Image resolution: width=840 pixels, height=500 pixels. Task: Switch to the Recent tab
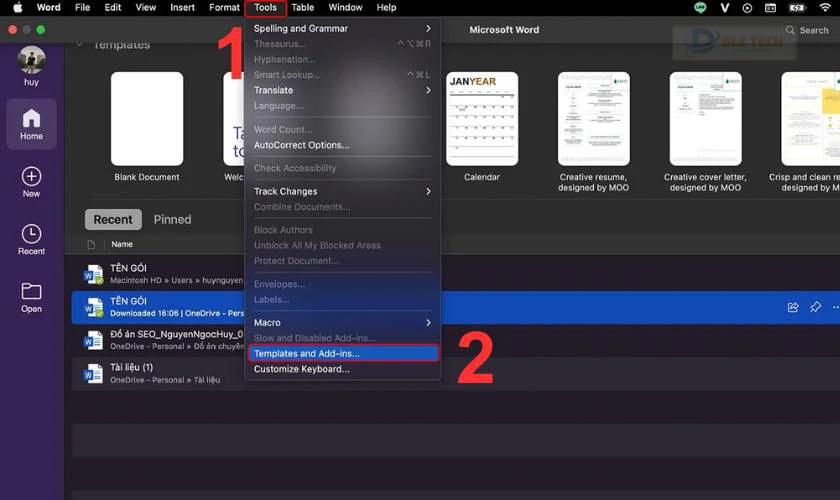(113, 220)
